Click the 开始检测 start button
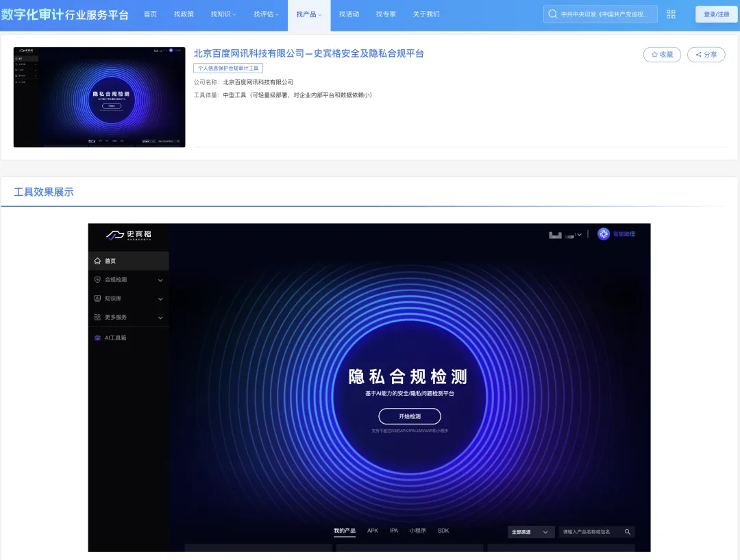Screen dimensions: 740x560 click(410, 416)
